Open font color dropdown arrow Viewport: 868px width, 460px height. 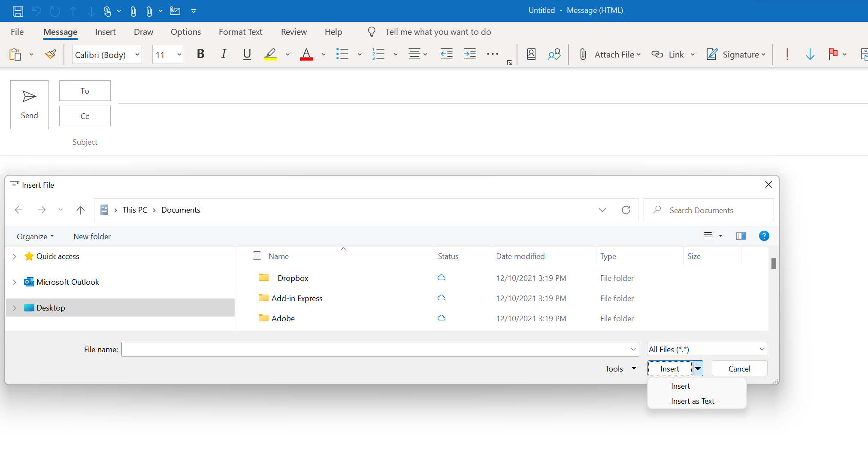tap(324, 55)
